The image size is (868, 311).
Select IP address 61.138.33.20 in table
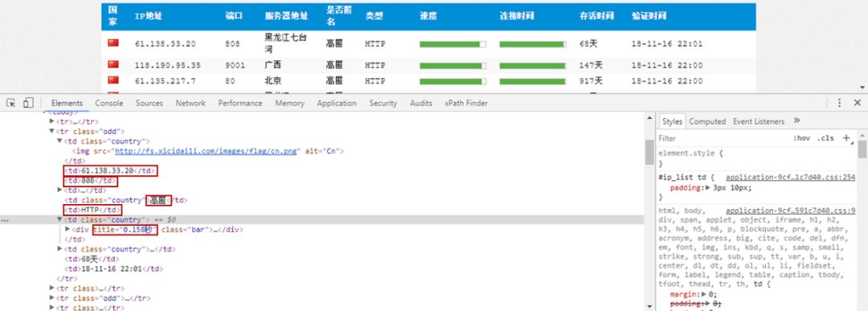[165, 43]
